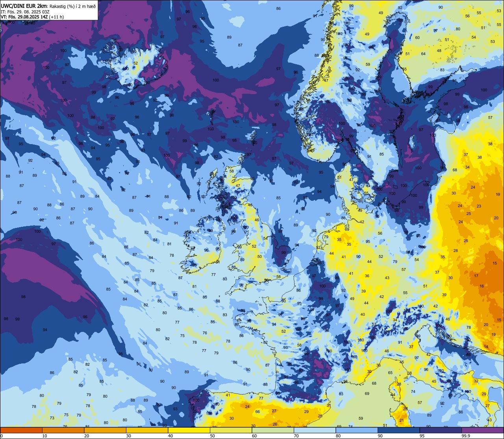
Task: Pick the 40–50 bright yellow legend swatch
Action: tap(189, 430)
